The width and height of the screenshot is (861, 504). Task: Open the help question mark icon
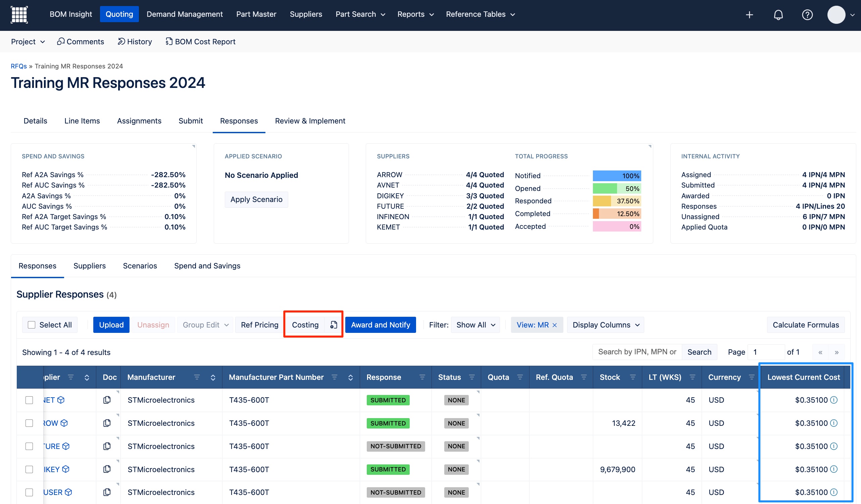pos(807,15)
